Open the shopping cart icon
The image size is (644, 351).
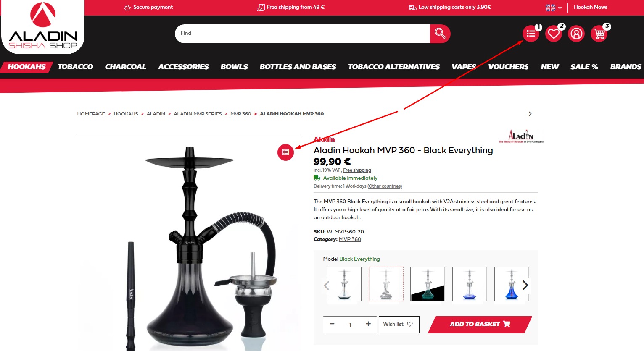[599, 34]
